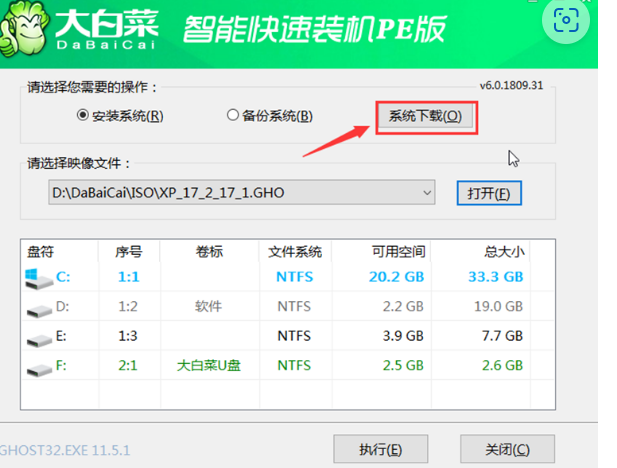Click the 3.9 GB free space value
This screenshot has height=468, width=617.
[x=403, y=336]
